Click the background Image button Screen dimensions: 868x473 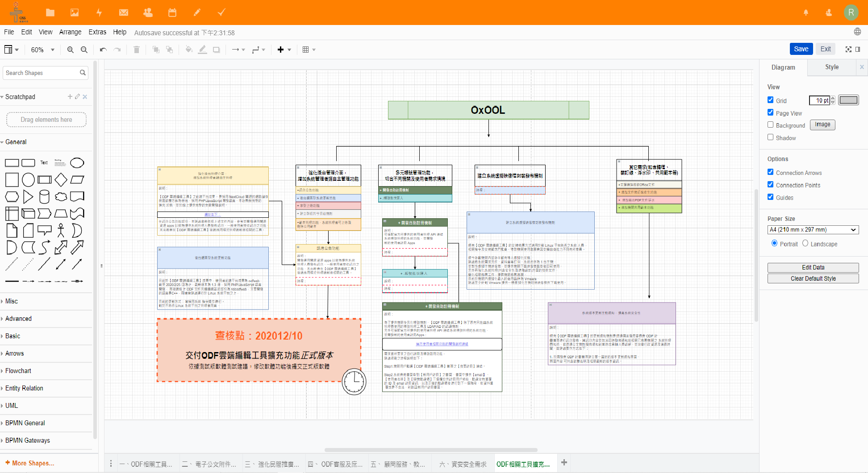[822, 124]
